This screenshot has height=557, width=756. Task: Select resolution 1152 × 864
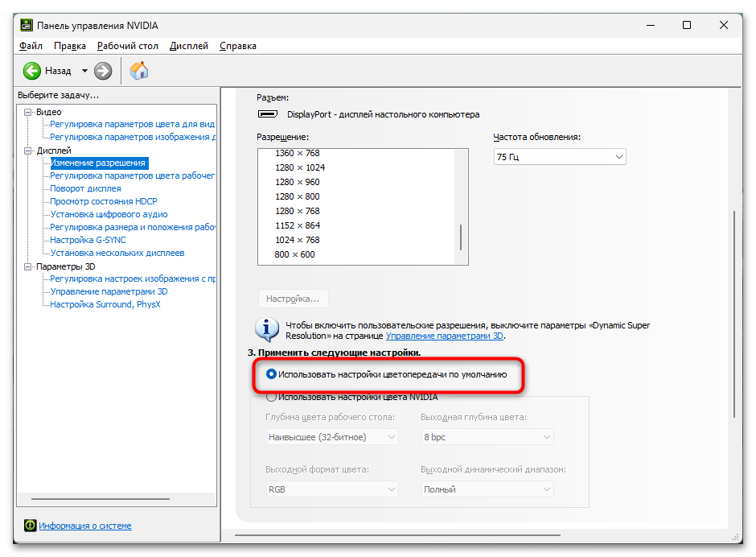click(298, 225)
